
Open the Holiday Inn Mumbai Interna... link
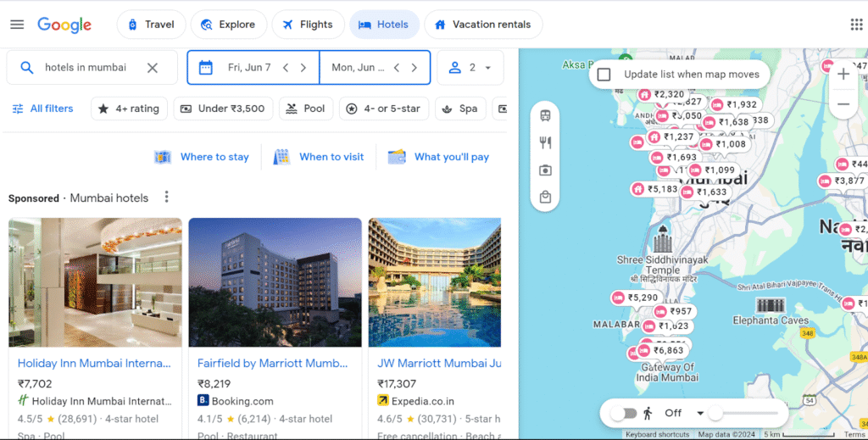click(x=94, y=363)
